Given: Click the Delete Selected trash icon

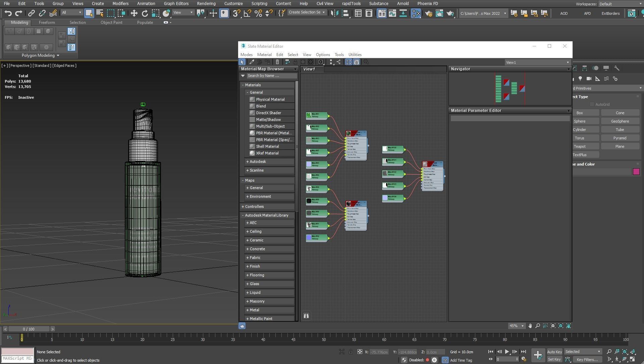Looking at the screenshot, I should (x=277, y=62).
